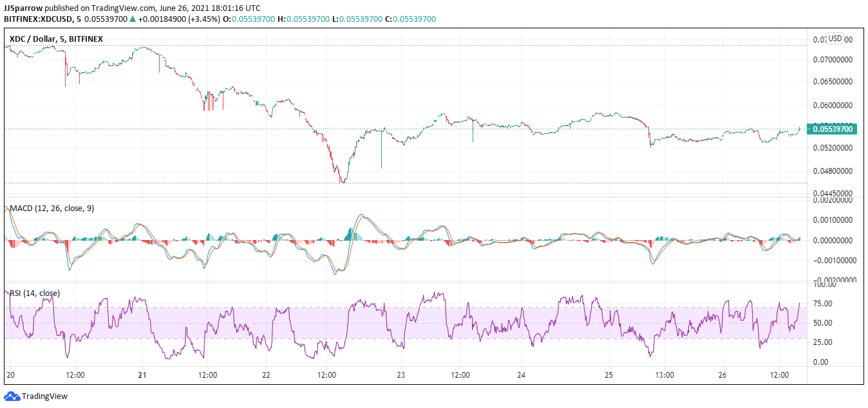The height and width of the screenshot is (408, 868).
Task: Click the 0.04800000 price axis label
Action: point(832,171)
